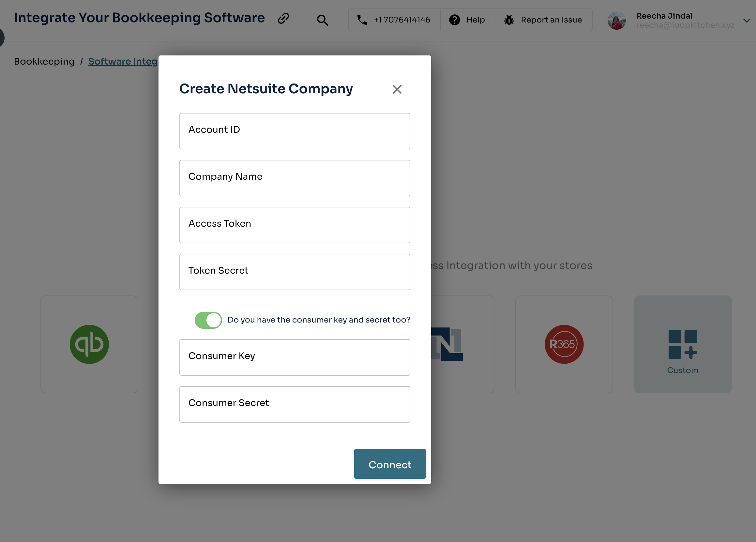Close the Create Netsuite Company dialog

(x=397, y=89)
